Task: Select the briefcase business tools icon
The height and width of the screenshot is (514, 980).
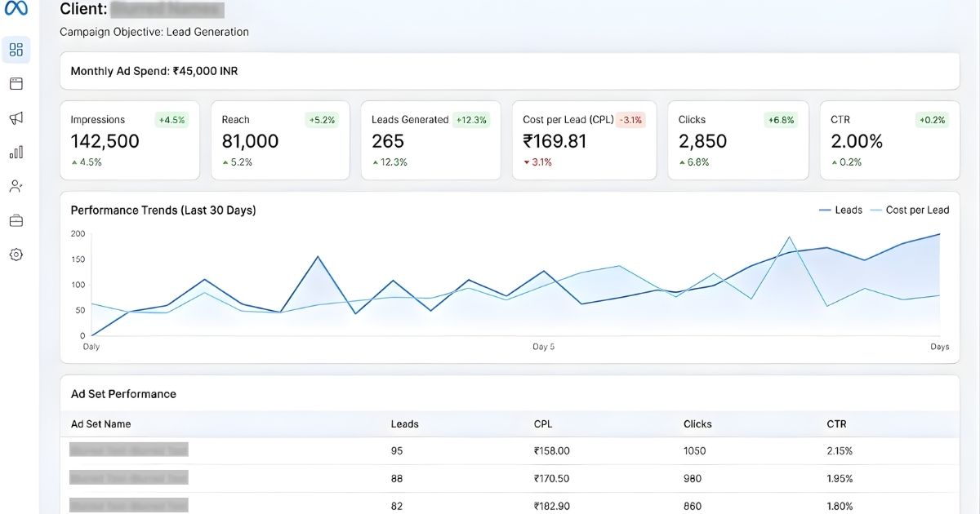Action: 16,219
